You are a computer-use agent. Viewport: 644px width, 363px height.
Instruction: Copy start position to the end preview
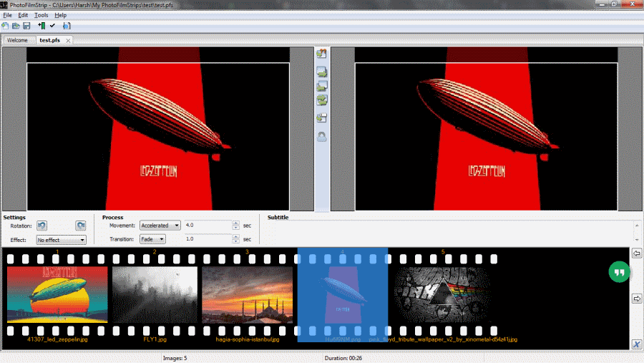coord(321,72)
